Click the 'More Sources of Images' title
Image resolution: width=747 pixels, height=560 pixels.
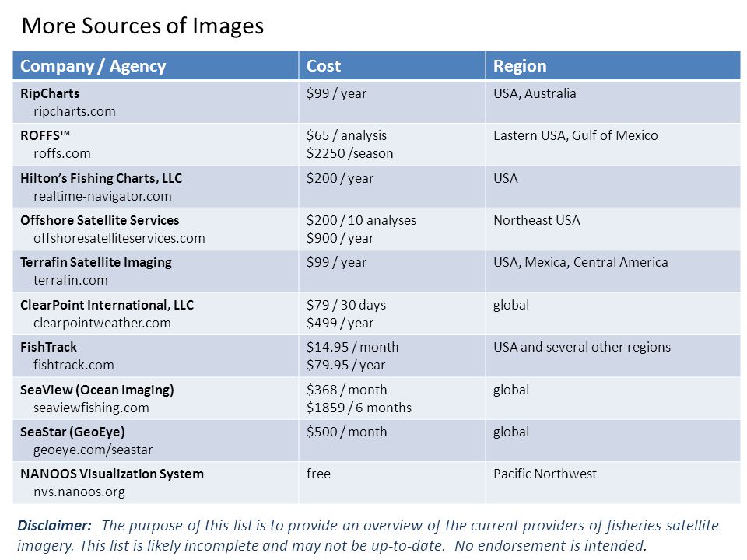point(142,26)
